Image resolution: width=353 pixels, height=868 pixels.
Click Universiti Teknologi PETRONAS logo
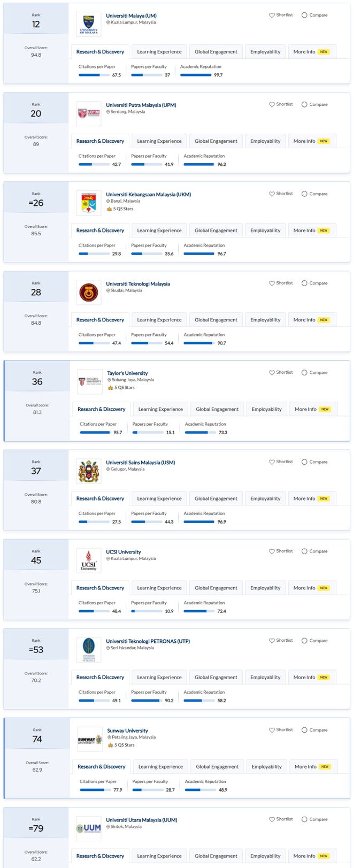click(x=89, y=649)
